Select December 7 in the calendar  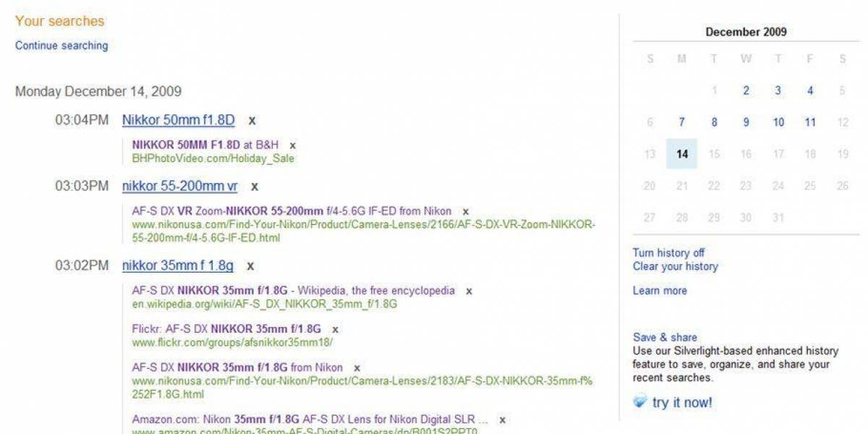pos(681,122)
